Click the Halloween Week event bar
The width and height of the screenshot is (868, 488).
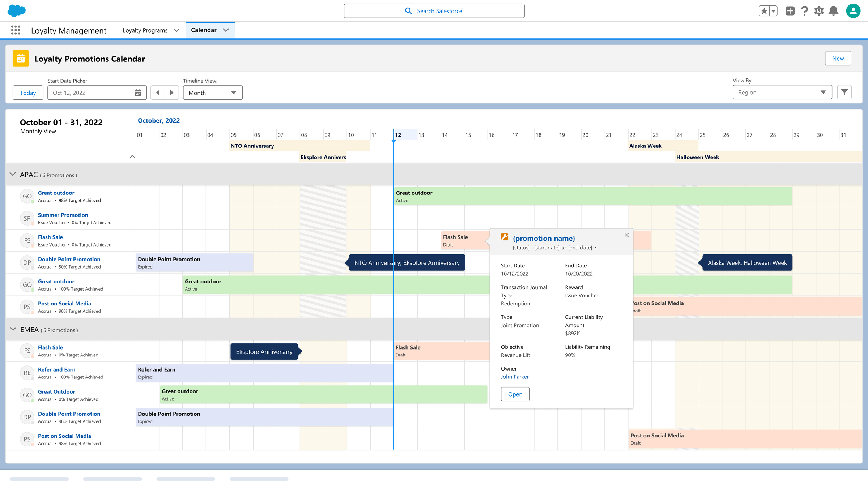pos(769,157)
